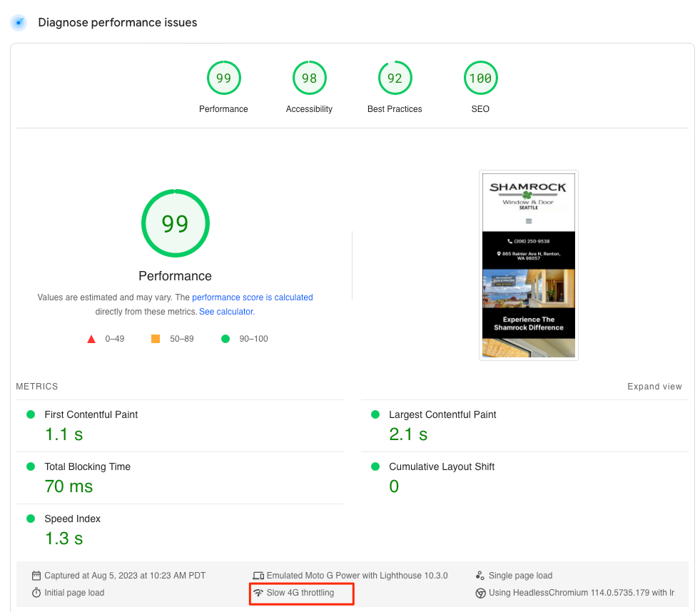This screenshot has height=612, width=700.
Task: Click the calendar icon beside capture date
Action: pos(36,576)
